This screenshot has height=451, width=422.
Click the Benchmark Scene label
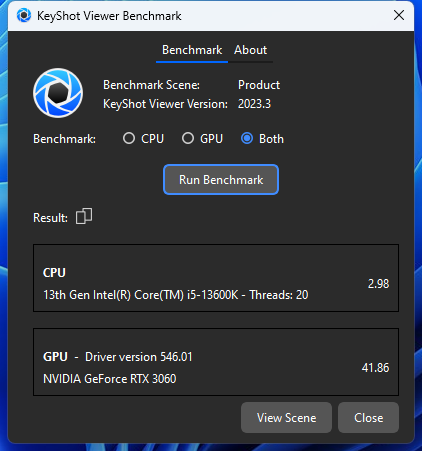151,85
